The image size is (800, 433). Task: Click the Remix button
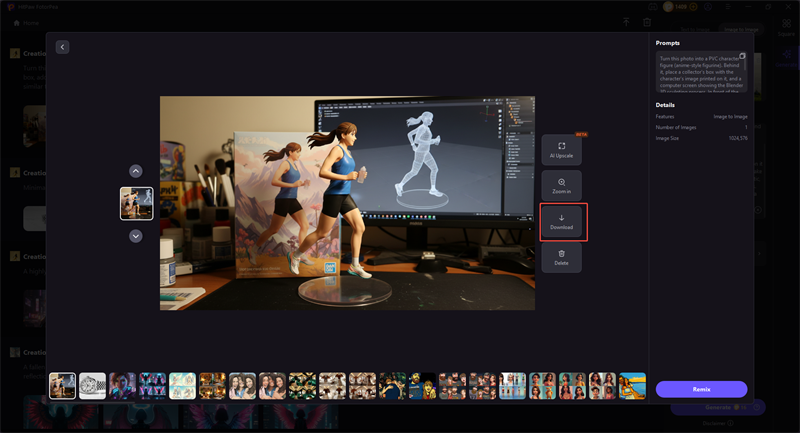[701, 389]
